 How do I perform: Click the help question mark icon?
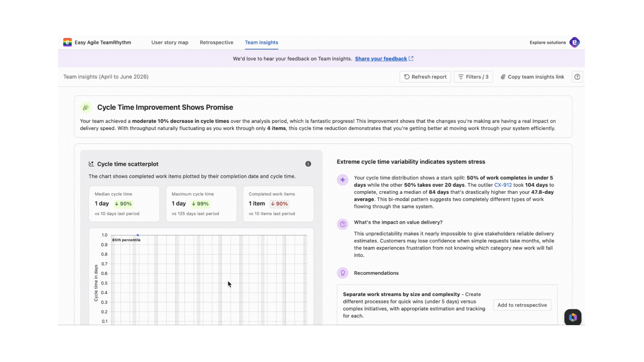[x=577, y=77]
